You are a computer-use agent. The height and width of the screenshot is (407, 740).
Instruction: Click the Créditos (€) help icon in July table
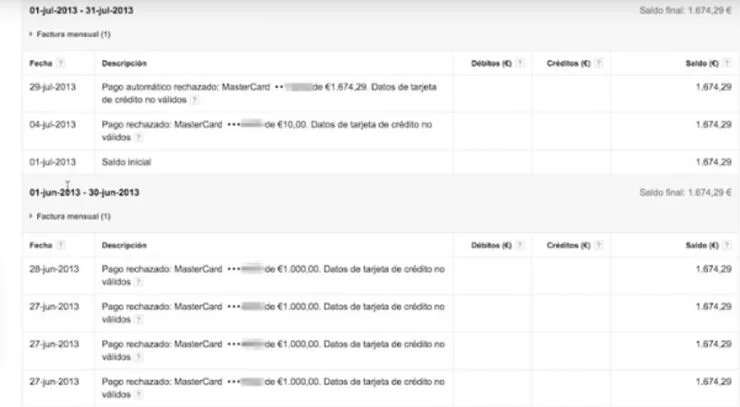(x=598, y=63)
